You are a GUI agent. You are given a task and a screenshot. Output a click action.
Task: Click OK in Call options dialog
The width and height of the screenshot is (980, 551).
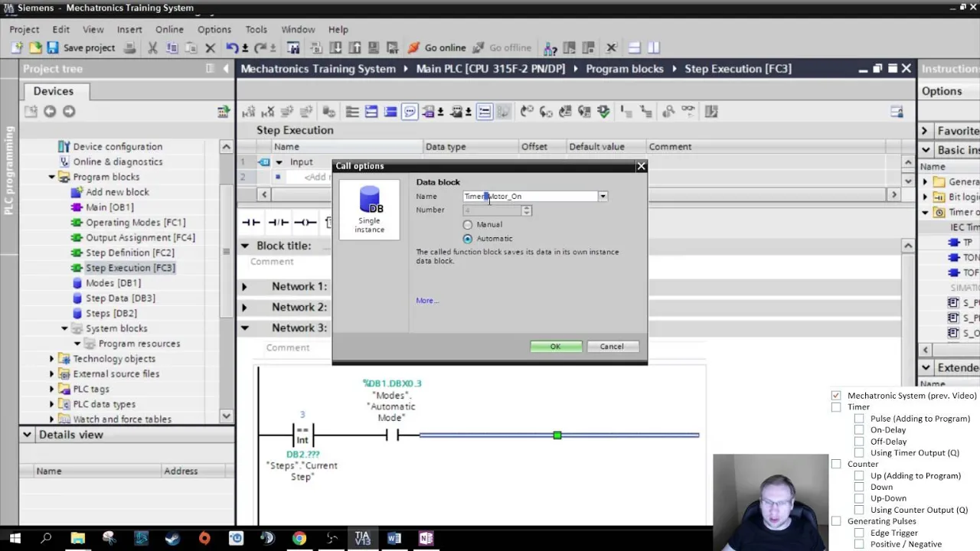556,347
